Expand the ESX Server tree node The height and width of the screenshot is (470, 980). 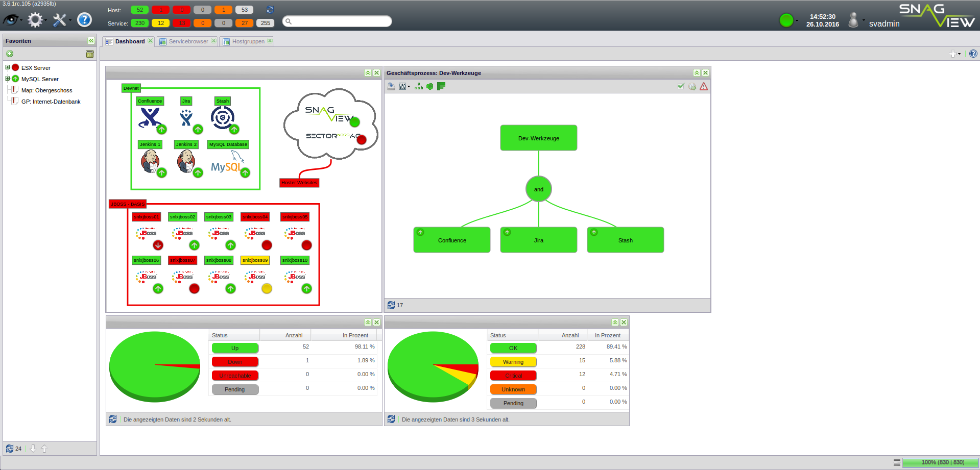8,67
